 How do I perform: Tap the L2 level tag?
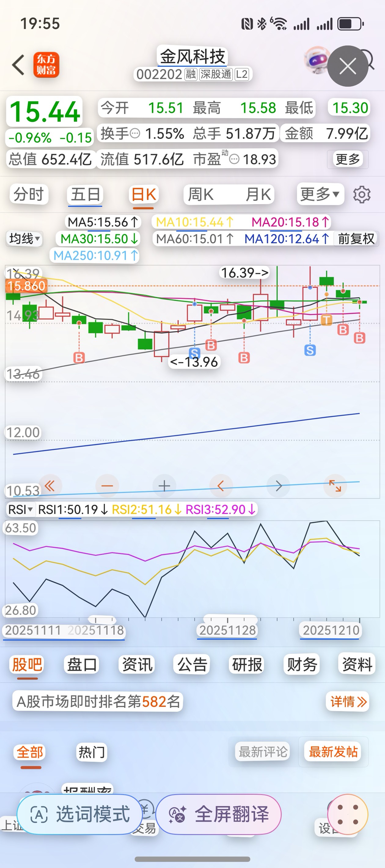point(242,74)
